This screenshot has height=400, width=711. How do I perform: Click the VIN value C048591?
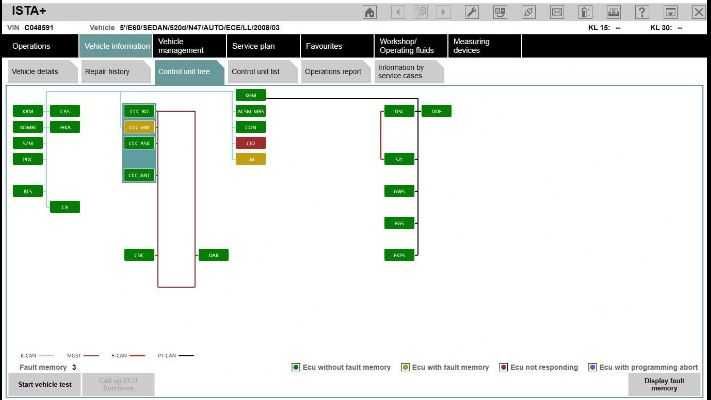tap(39, 28)
